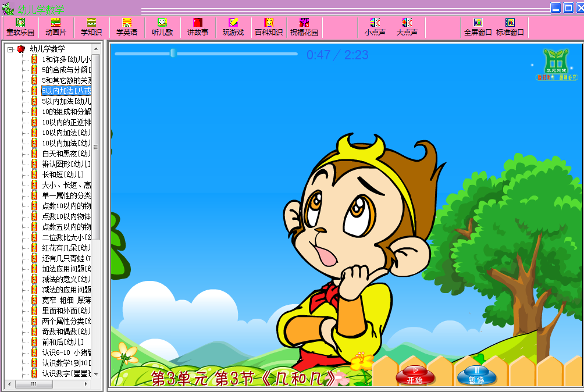Image resolution: width=584 pixels, height=392 pixels.
Task: Click the blue 暂停 pause button
Action: click(477, 375)
